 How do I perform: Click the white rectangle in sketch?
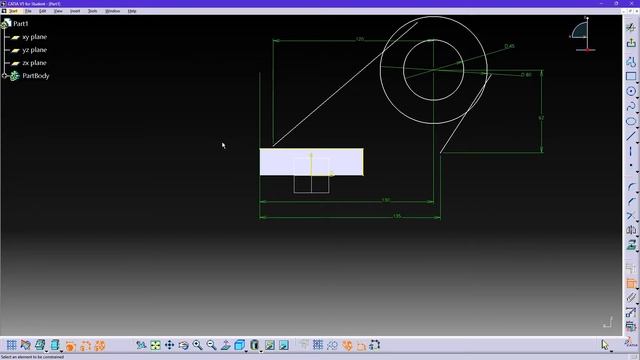point(311,162)
